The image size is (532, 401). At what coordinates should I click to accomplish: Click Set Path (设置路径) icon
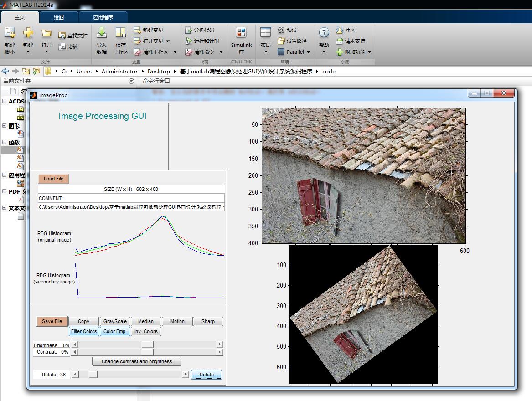pyautogui.click(x=281, y=41)
